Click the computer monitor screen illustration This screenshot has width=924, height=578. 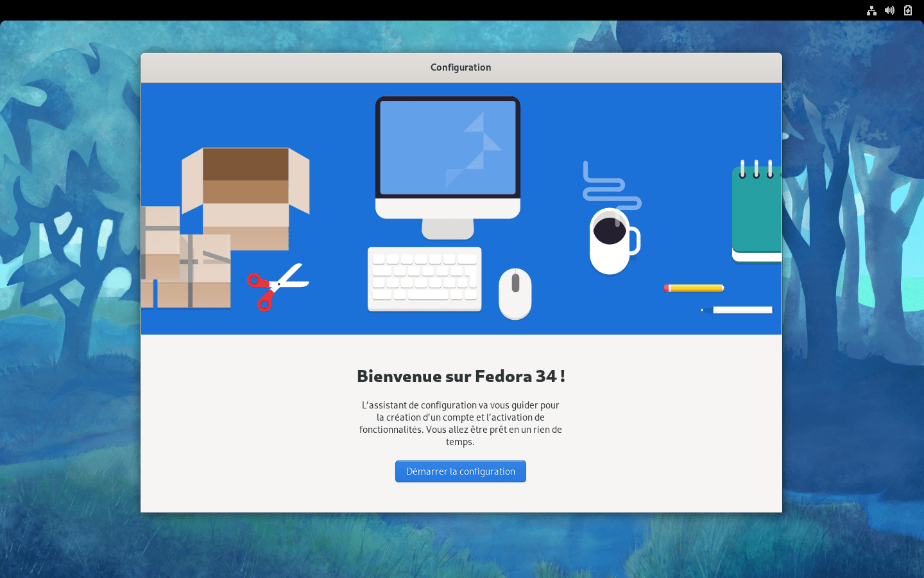(x=448, y=148)
